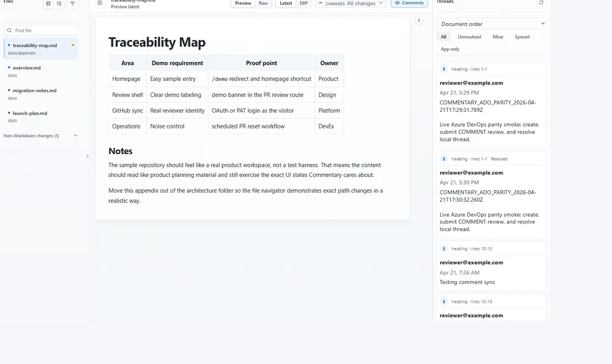The width and height of the screenshot is (612, 364).
Task: Click the 'Notes' section heading
Action: 120,151
